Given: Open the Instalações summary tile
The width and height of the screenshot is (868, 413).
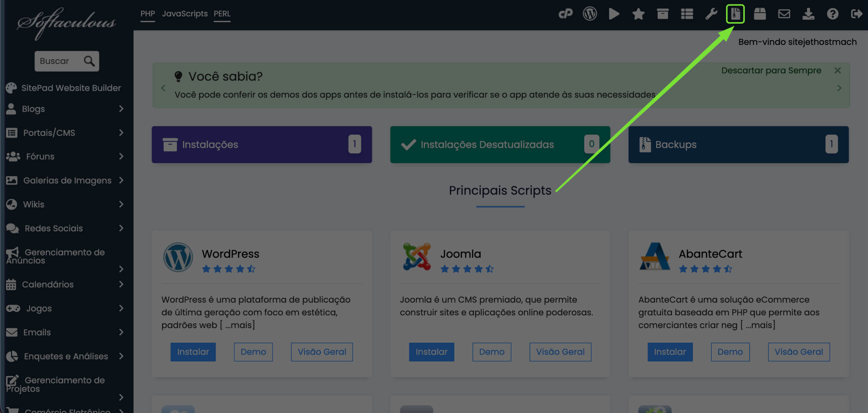Looking at the screenshot, I should 262,145.
